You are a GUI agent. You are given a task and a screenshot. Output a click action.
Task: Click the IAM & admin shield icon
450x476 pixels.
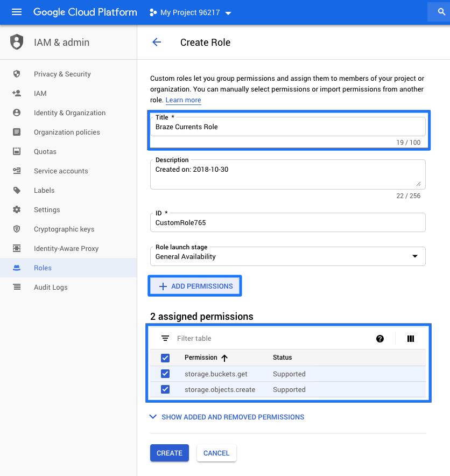click(x=17, y=42)
